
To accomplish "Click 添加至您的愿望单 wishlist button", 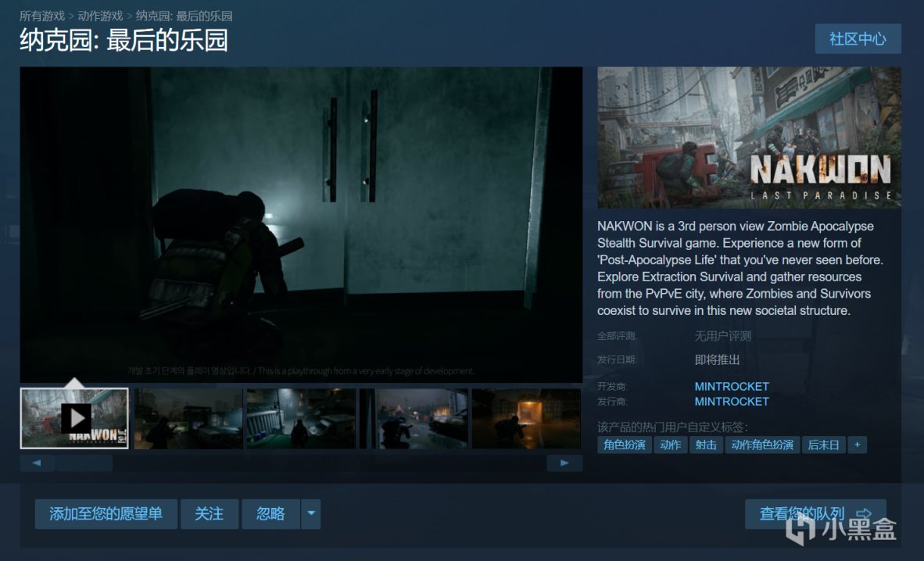I will 106,514.
